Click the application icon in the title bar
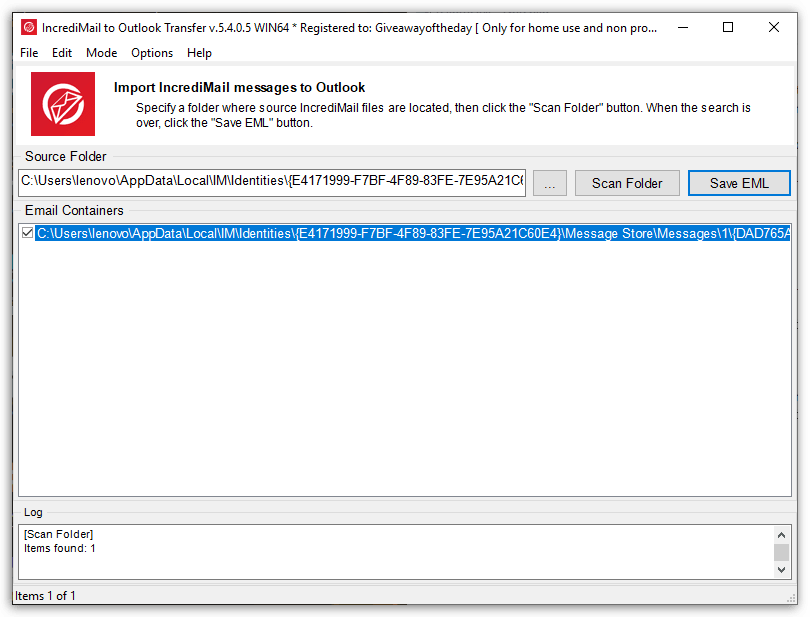810x617 pixels. coord(27,27)
